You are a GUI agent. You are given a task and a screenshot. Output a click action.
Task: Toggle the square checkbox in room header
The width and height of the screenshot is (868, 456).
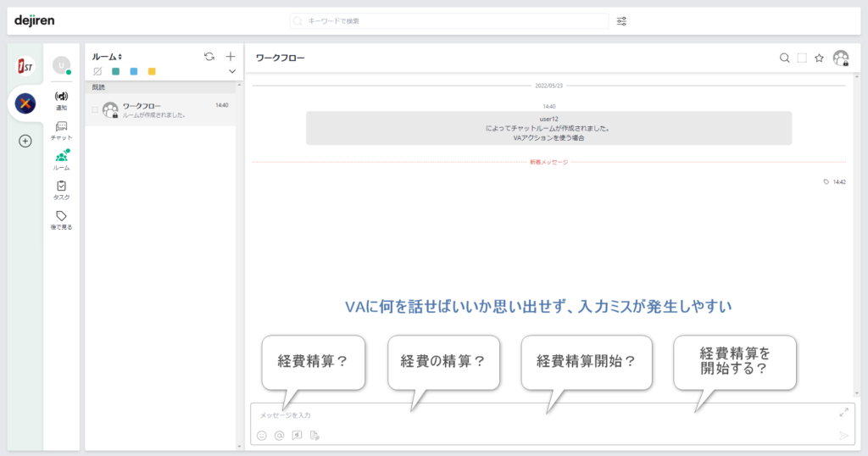(802, 58)
